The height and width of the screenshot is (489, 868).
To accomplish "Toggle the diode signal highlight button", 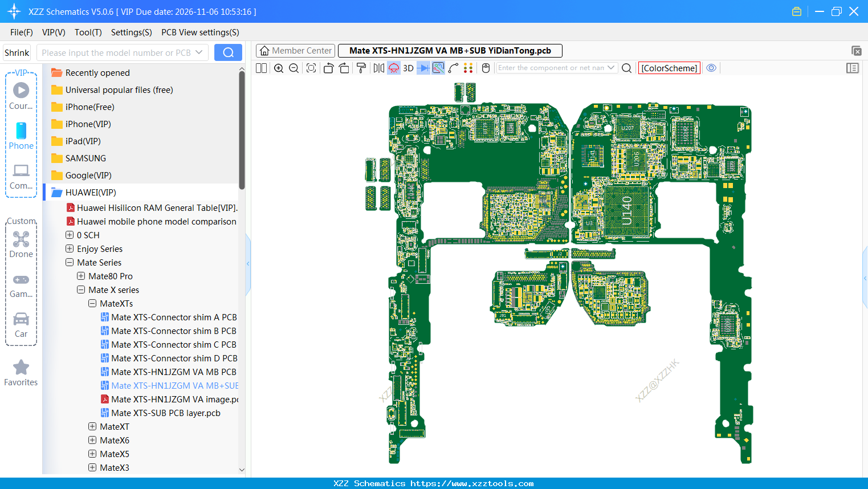I will point(423,68).
